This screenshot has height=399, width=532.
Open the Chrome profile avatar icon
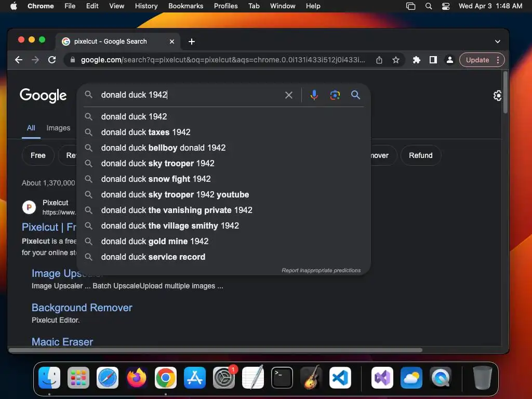point(449,60)
